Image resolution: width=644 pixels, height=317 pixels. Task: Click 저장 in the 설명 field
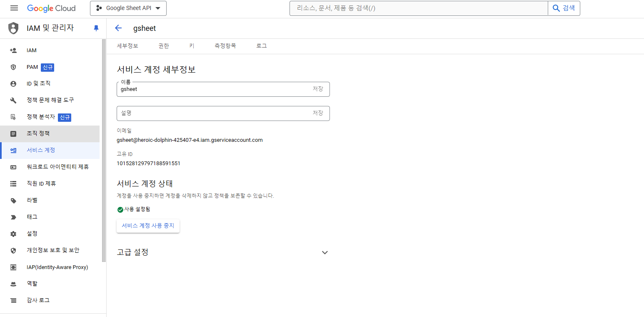[318, 113]
